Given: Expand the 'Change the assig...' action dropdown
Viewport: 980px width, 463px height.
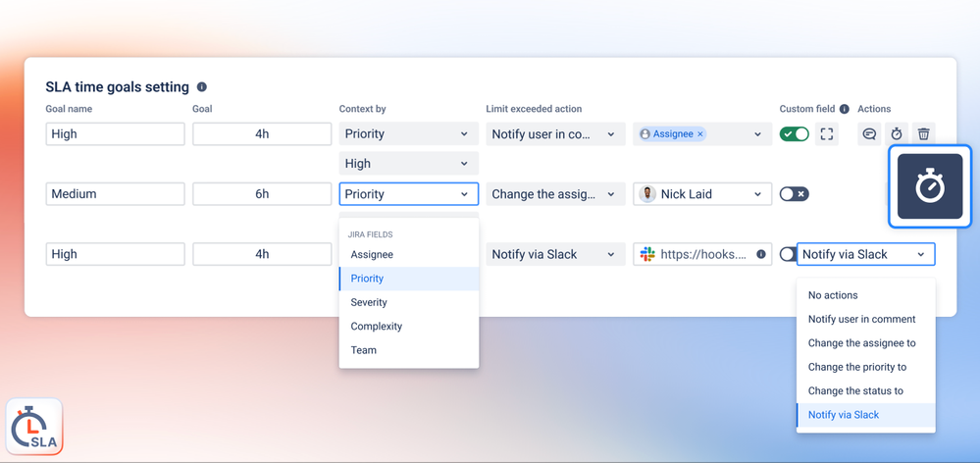Looking at the screenshot, I should point(555,194).
